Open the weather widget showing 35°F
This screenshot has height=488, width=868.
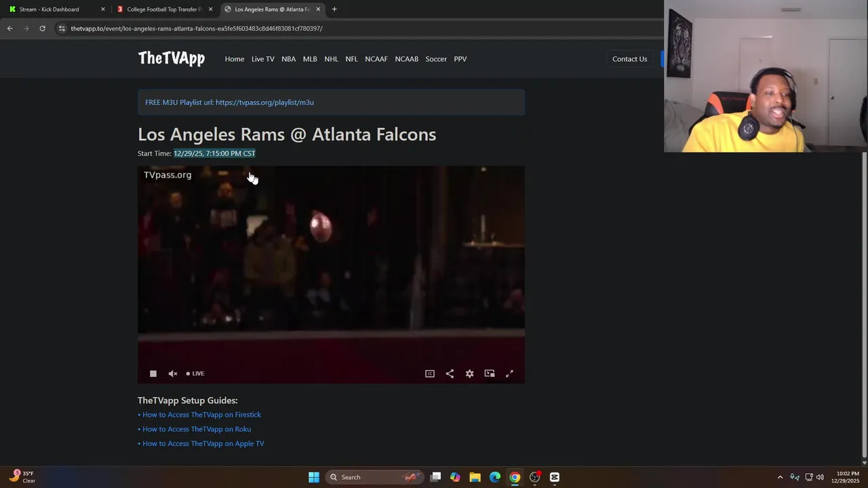(22, 477)
